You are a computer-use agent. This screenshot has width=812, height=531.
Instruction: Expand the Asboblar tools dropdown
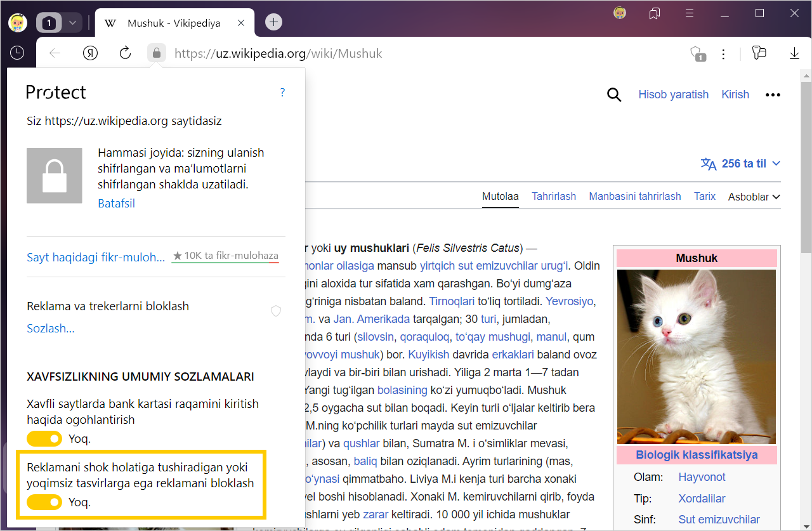pyautogui.click(x=754, y=197)
